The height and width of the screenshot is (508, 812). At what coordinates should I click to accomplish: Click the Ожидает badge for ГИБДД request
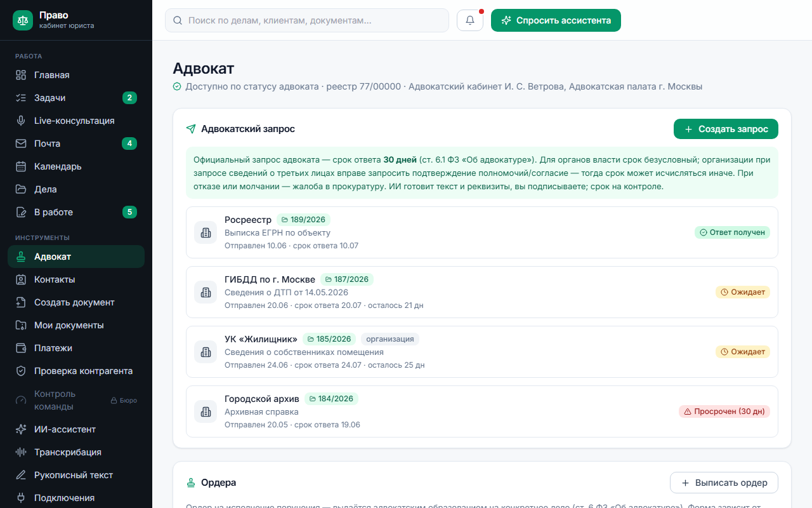pyautogui.click(x=743, y=292)
